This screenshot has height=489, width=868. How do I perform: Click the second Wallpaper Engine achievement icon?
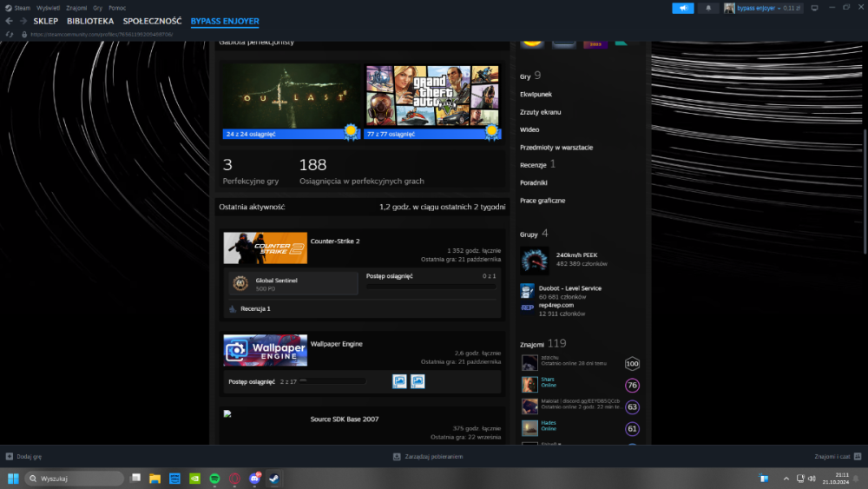pyautogui.click(x=418, y=381)
